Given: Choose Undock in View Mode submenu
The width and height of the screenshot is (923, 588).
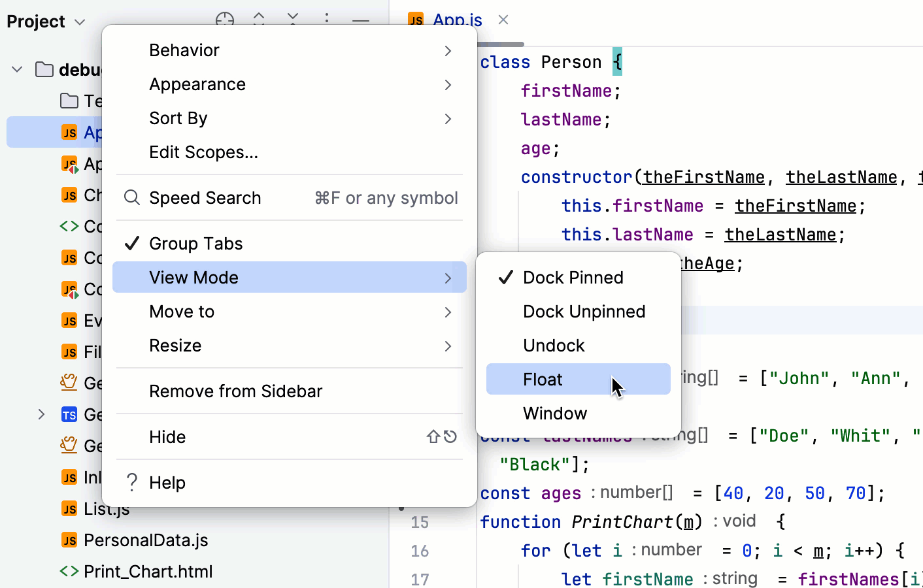Looking at the screenshot, I should pos(554,346).
